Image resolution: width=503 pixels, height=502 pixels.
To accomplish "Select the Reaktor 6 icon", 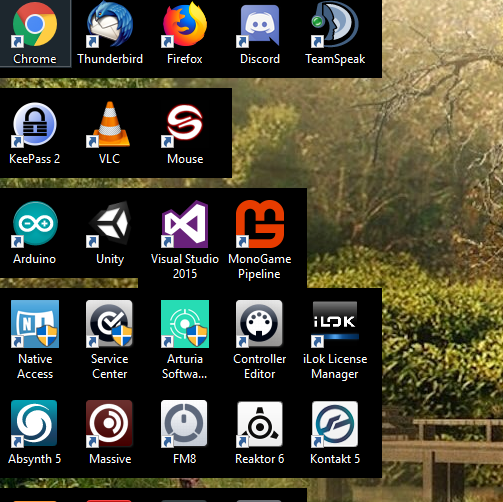I will [x=260, y=424].
